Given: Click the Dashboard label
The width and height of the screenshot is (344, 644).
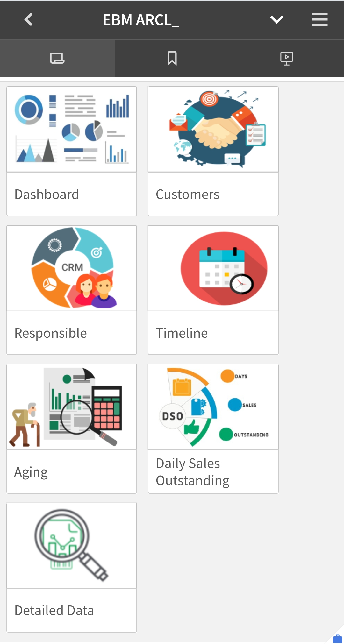Looking at the screenshot, I should (47, 195).
